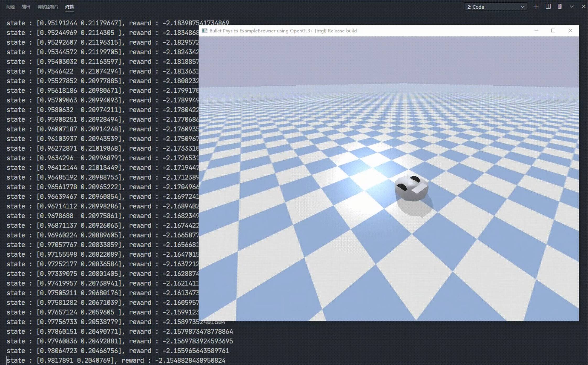Click the Bullet Physics ExampleBrowser title bar text
Image resolution: width=588 pixels, height=365 pixels.
pyautogui.click(x=283, y=31)
